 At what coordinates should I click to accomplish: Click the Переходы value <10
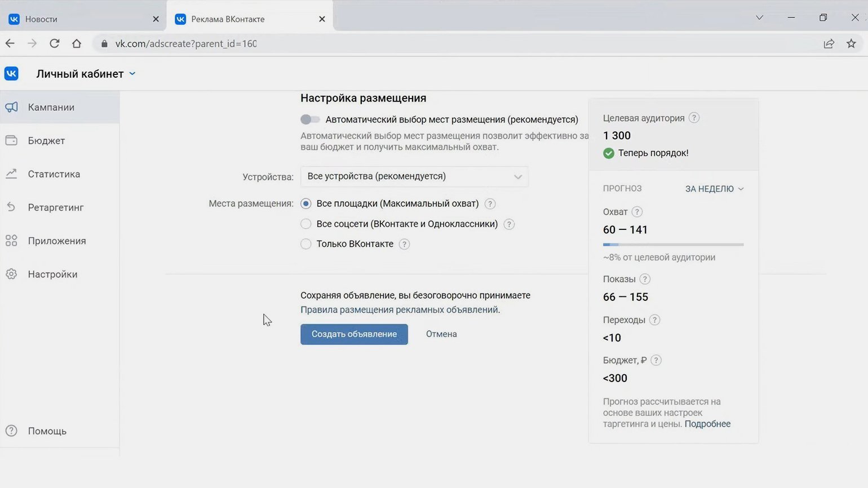tap(612, 338)
